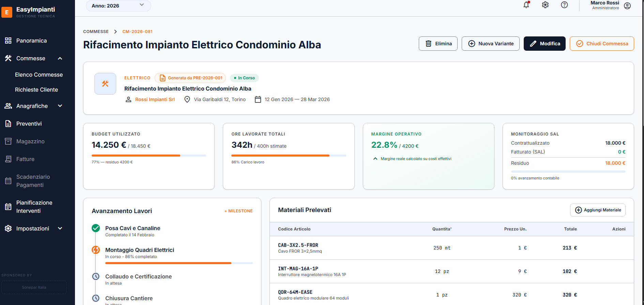Click the clock icon for Collaudo e Certificazione

96,276
